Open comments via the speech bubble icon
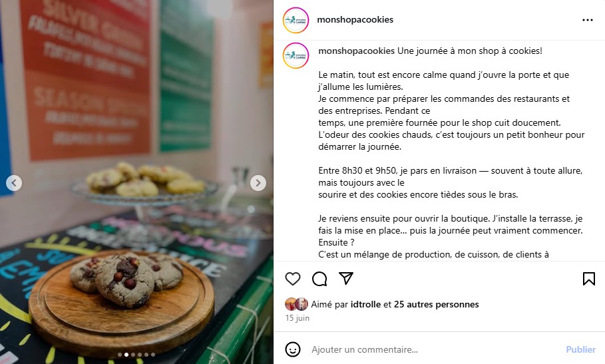605x364 pixels. click(319, 278)
